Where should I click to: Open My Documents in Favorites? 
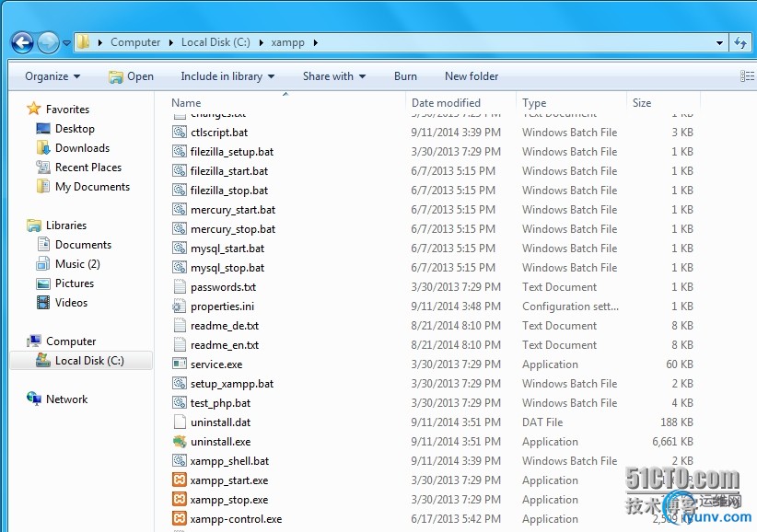[93, 187]
